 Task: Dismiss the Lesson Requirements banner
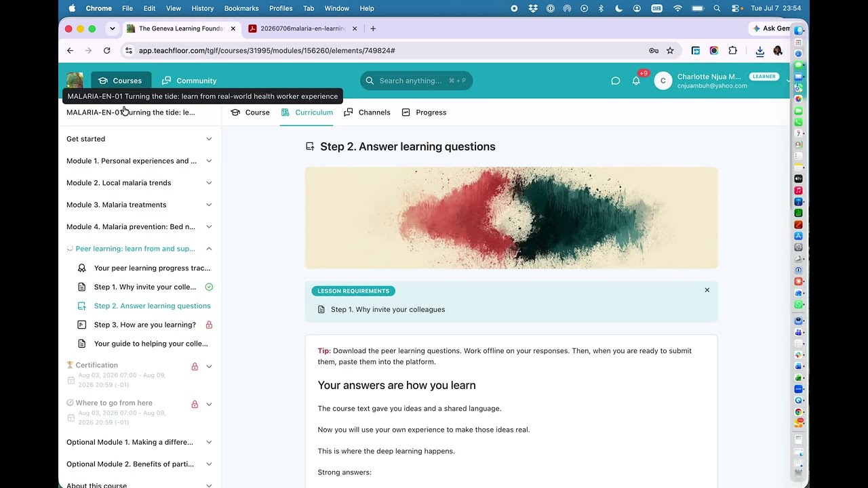click(707, 290)
